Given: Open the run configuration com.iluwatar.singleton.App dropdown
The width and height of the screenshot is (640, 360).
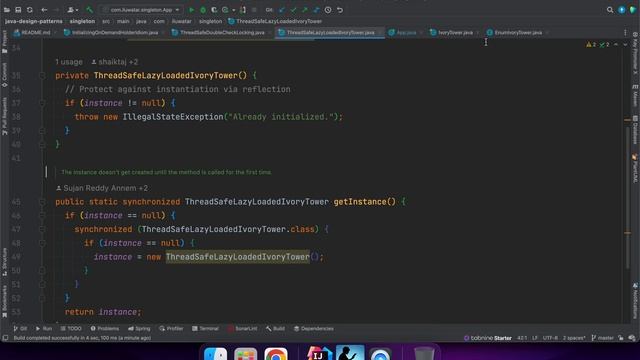Looking at the screenshot, I should [x=141, y=10].
